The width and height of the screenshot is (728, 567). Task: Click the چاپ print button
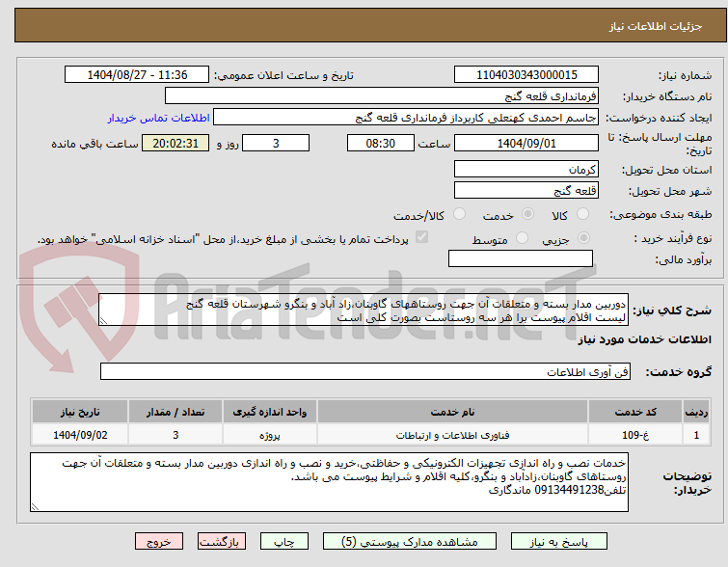pos(284,542)
